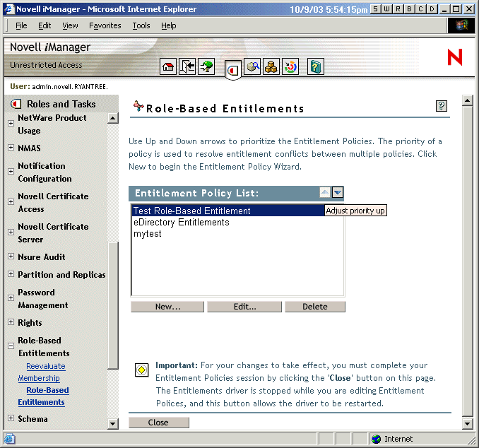Image resolution: width=479 pixels, height=448 pixels.
Task: Click the Roles and Tasks header icon
Action: 16,104
